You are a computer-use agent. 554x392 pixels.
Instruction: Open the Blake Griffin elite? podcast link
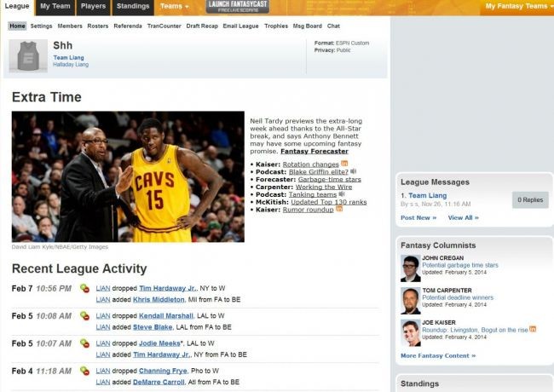point(319,172)
